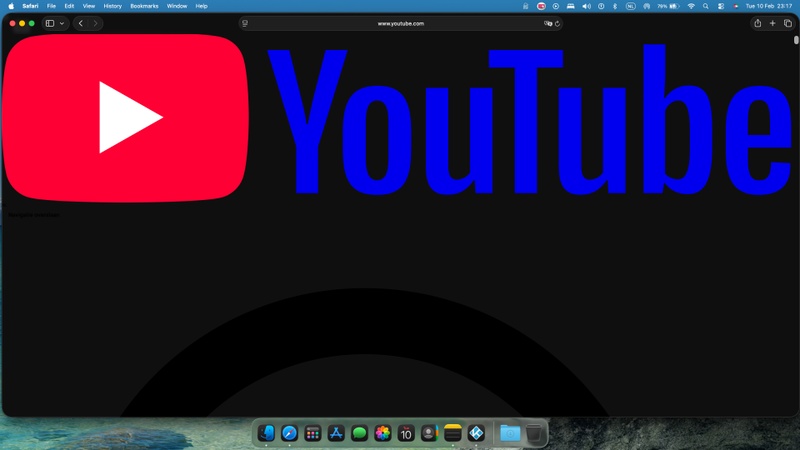Screen dimensions: 800x450
Task: Open the NL input source menu
Action: [631, 6]
